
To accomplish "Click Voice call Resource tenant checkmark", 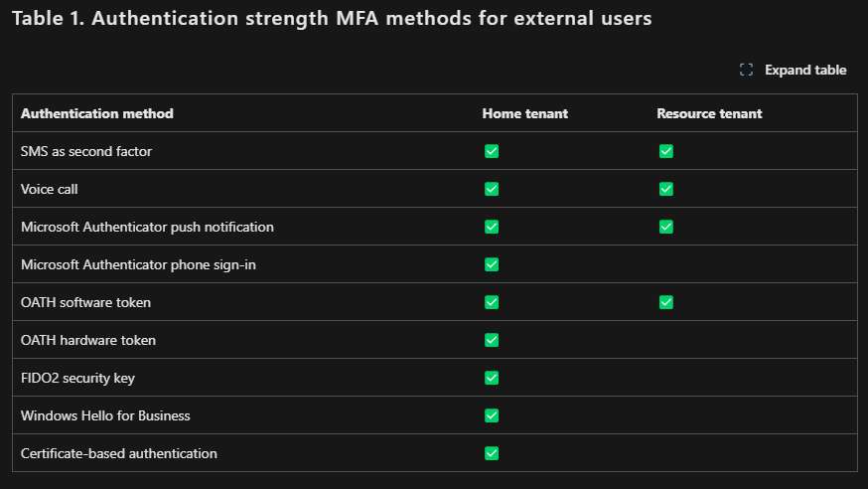I will [x=666, y=189].
